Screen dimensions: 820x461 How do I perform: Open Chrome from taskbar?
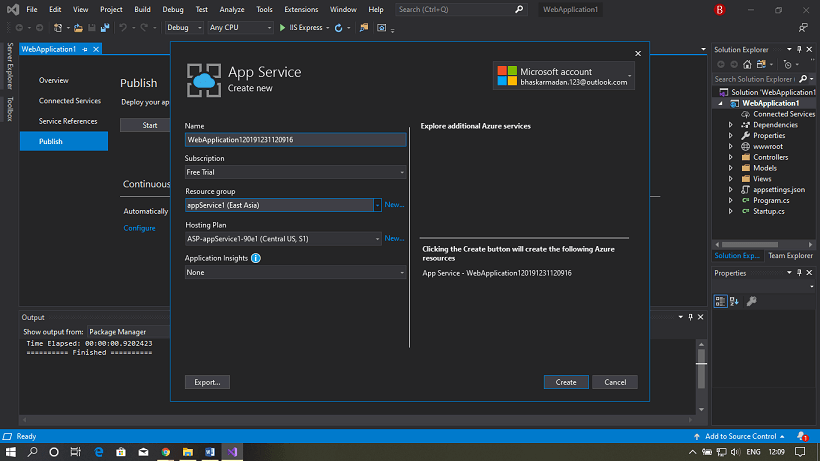[166, 452]
